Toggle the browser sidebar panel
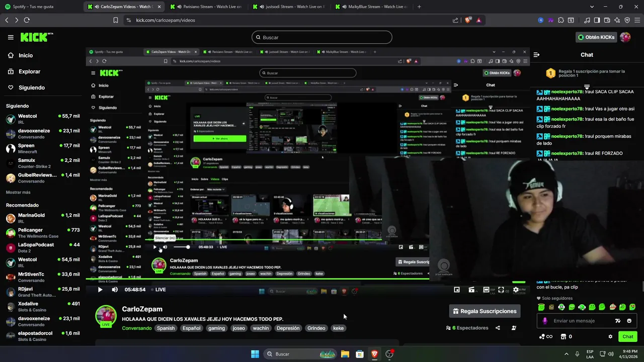This screenshot has width=644, height=362. (597, 20)
